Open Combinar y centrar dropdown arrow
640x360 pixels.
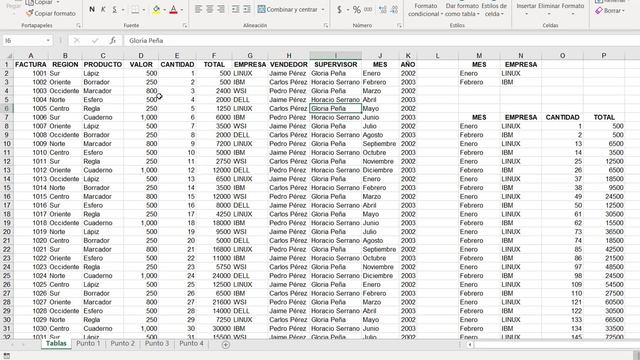tap(323, 9)
